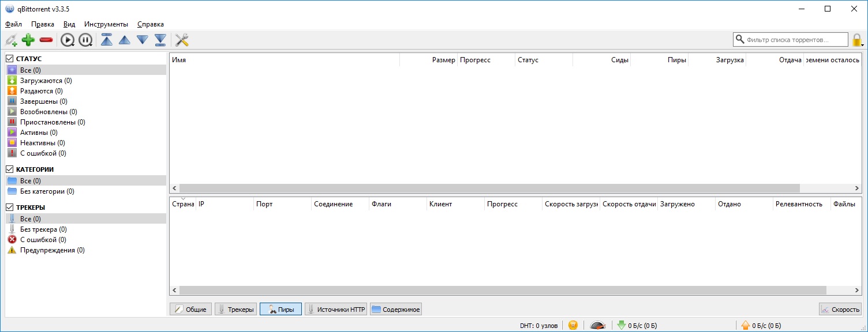Select Без категории (0) filter
Image resolution: width=868 pixels, height=332 pixels.
85,191
